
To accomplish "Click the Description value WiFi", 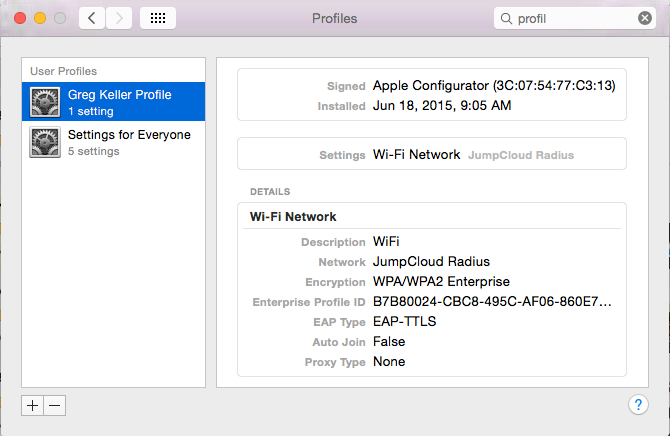I will [x=386, y=242].
